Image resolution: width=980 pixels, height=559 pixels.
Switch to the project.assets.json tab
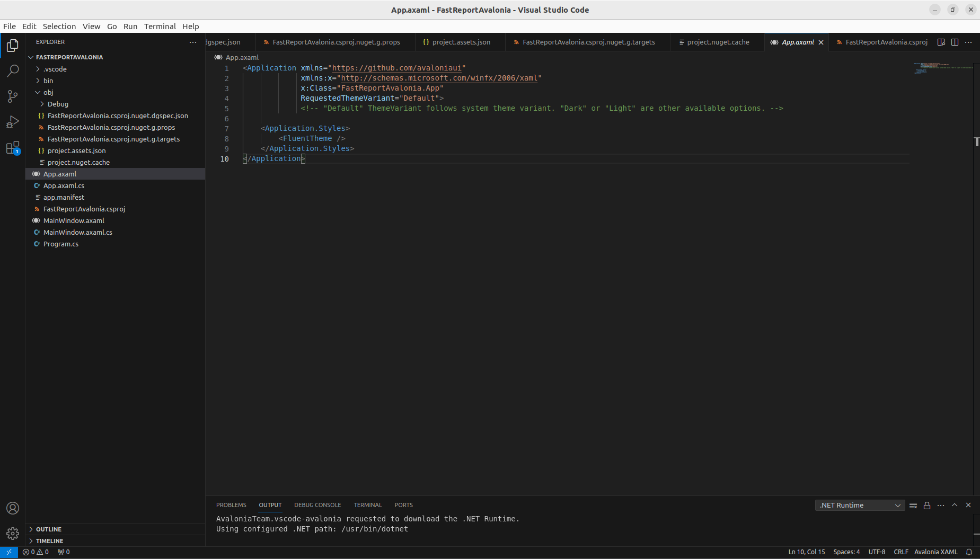[x=458, y=42]
